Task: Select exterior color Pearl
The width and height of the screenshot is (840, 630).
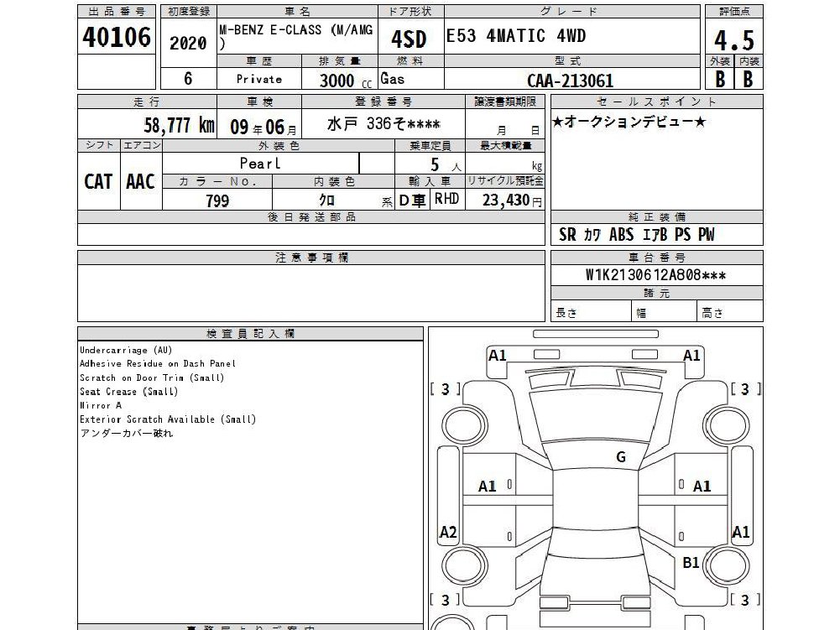Action: (x=260, y=163)
